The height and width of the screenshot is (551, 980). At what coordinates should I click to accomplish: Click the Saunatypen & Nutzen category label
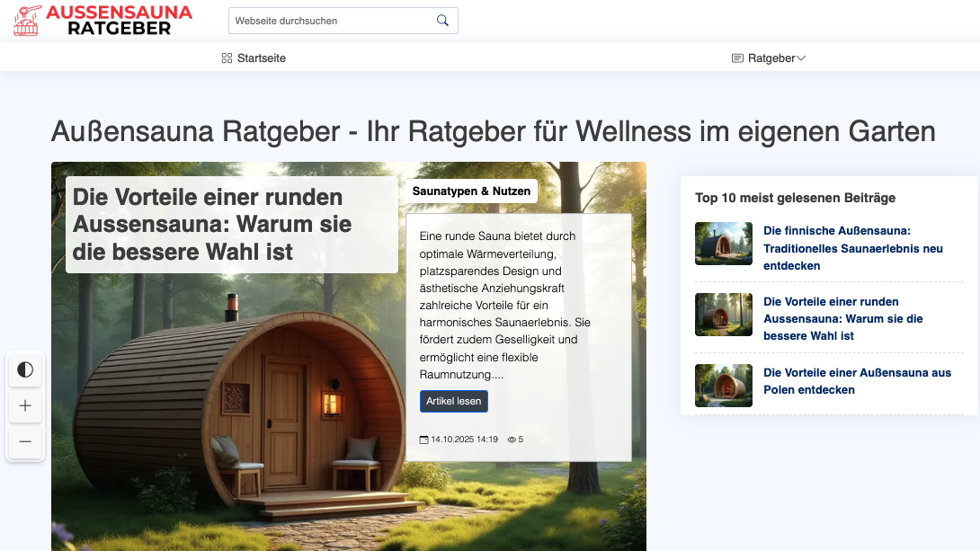click(470, 191)
